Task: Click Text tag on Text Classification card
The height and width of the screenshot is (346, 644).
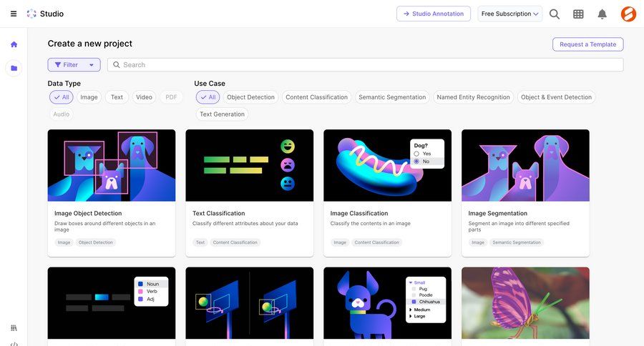Action: tap(200, 242)
